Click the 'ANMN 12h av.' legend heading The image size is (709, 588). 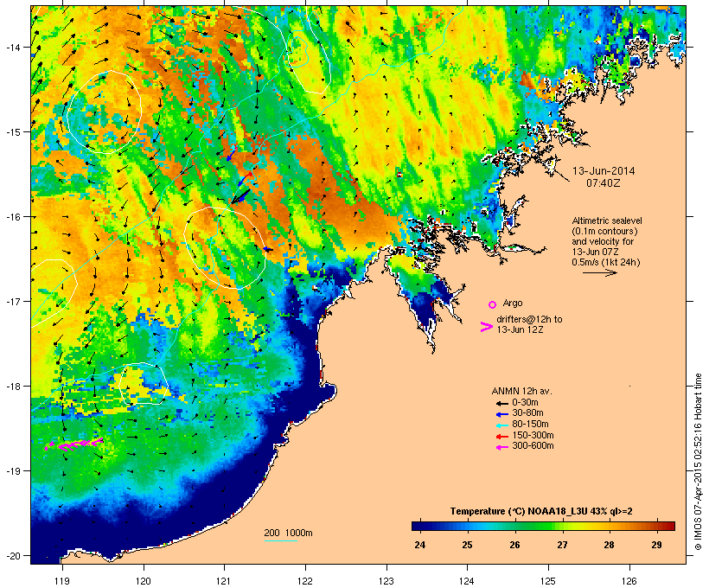click(x=521, y=391)
